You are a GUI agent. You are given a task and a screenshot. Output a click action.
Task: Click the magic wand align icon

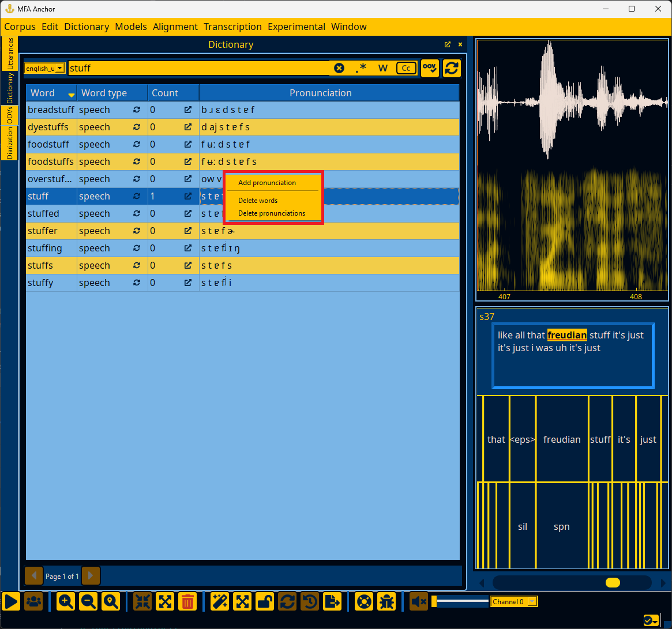click(x=219, y=601)
